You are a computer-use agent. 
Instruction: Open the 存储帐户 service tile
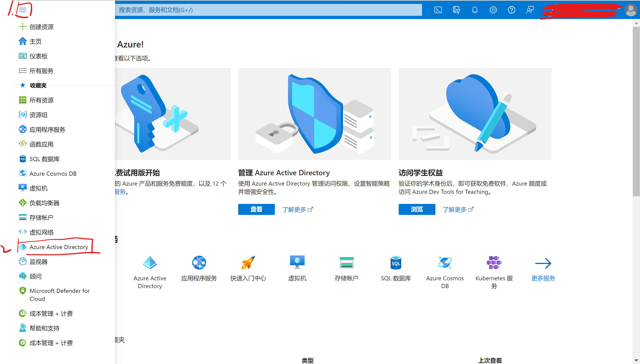(x=346, y=269)
